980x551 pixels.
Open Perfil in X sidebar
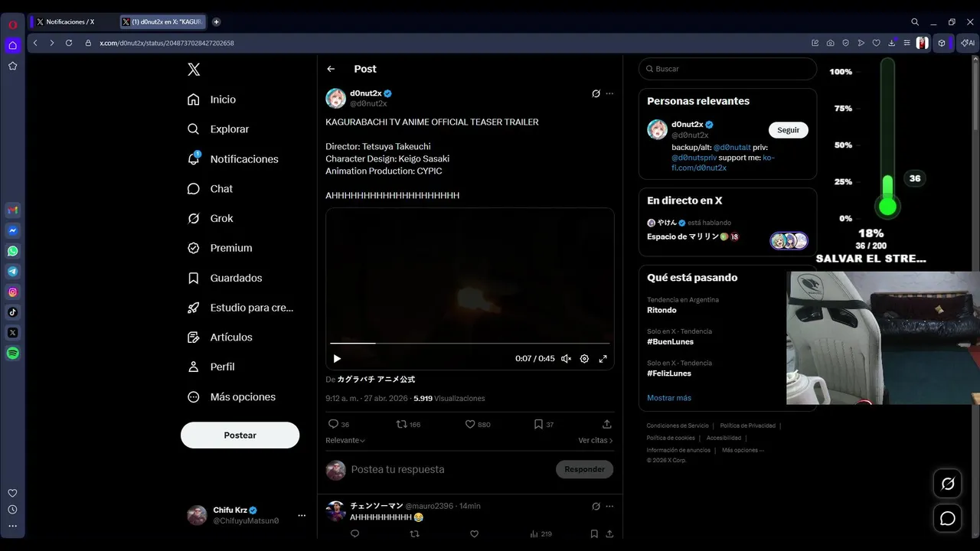click(211, 367)
